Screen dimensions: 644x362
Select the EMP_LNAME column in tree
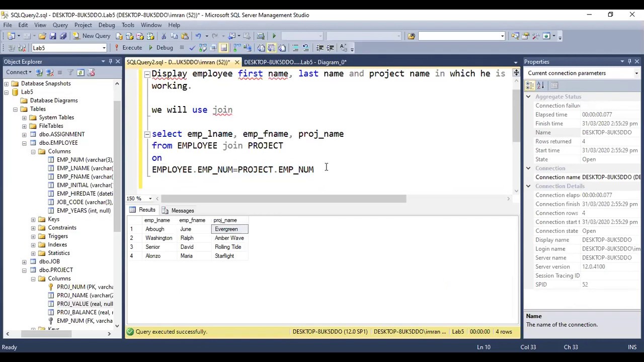pyautogui.click(x=85, y=168)
